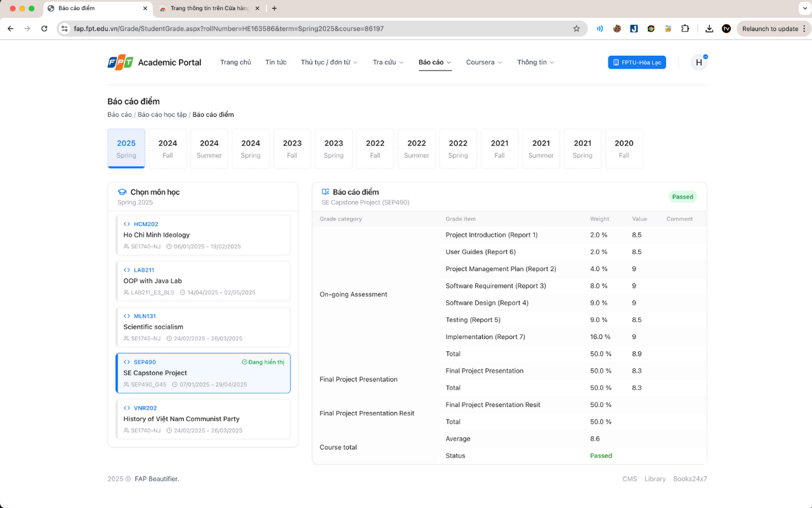Screen dimensions: 812x508
Task: Click the black circular extension icon after the J icon
Action: 651,29
